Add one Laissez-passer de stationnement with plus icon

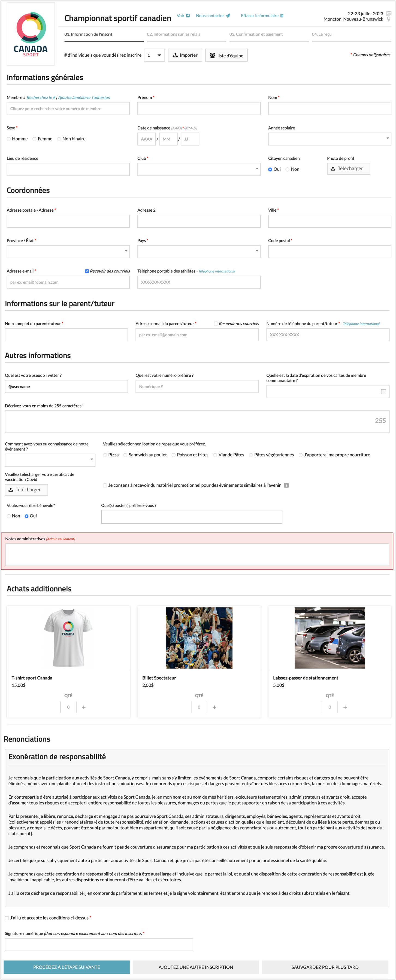pyautogui.click(x=345, y=707)
